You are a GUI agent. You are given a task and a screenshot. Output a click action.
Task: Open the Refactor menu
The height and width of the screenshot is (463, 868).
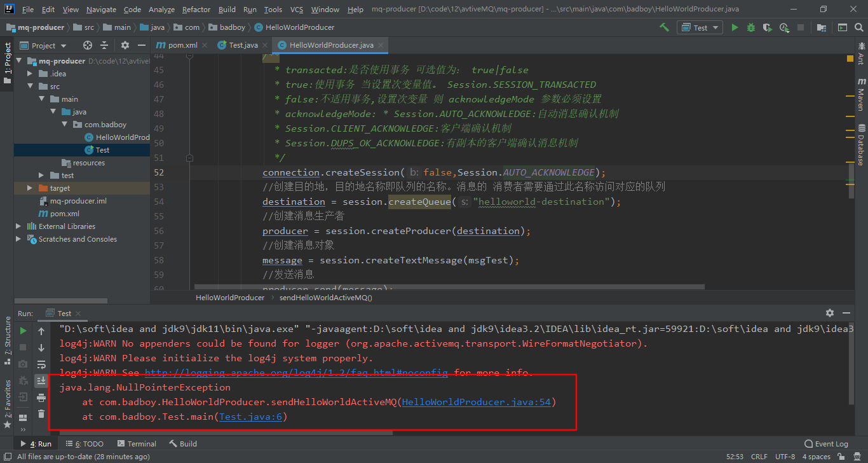click(196, 10)
